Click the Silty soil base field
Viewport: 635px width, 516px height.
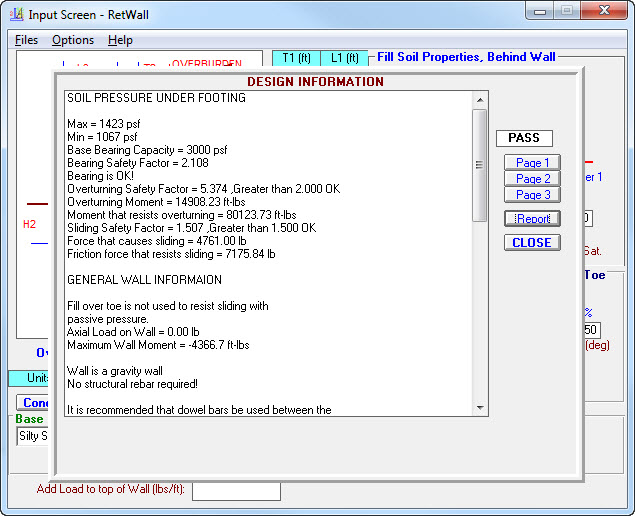(x=34, y=437)
